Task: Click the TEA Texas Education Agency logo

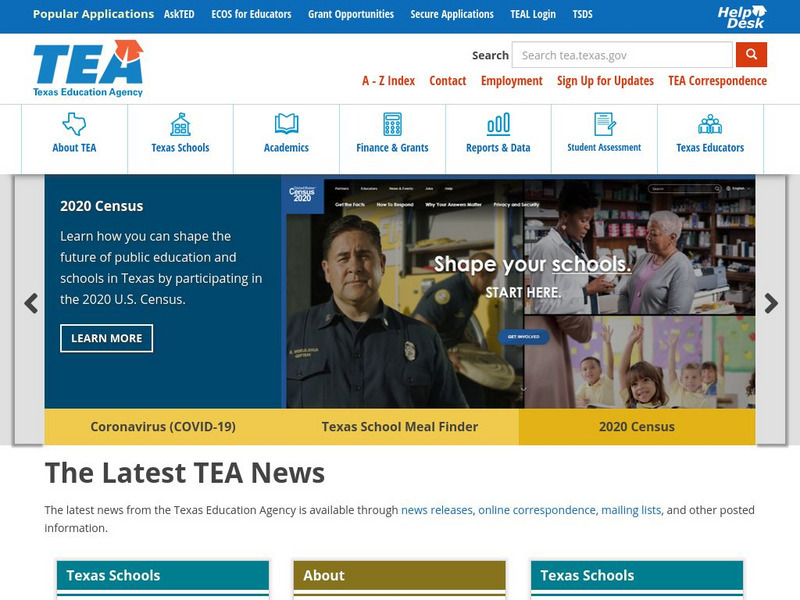Action: point(88,68)
